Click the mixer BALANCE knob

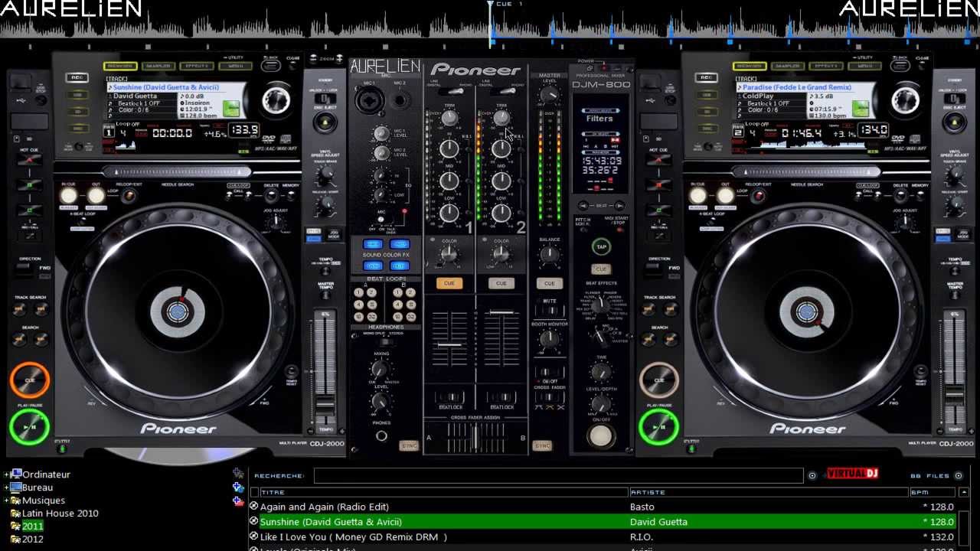point(549,256)
